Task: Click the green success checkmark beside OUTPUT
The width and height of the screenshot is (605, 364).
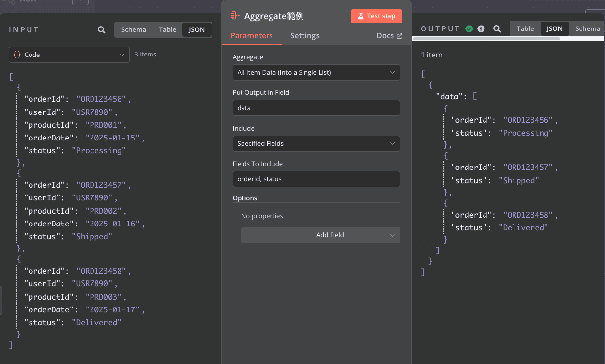Action: (x=469, y=29)
